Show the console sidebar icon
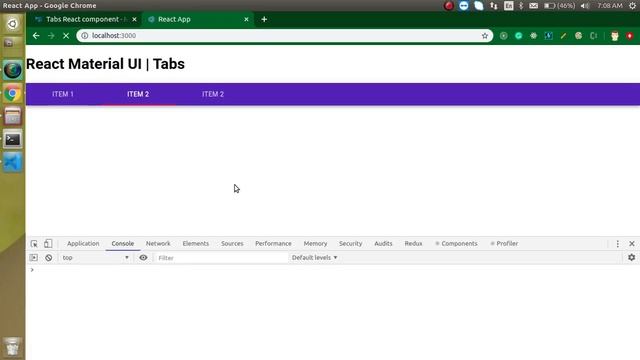 [x=33, y=258]
